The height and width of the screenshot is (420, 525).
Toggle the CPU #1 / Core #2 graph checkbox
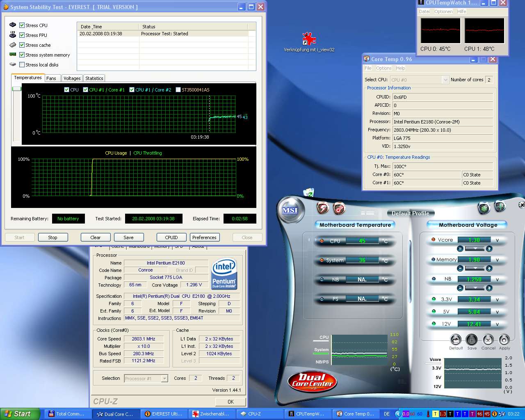132,90
